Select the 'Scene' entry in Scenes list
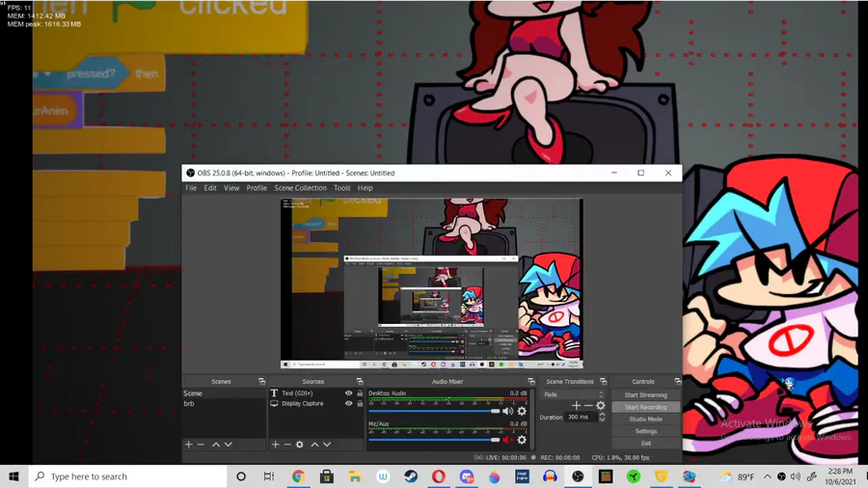The image size is (868, 488). 224,393
